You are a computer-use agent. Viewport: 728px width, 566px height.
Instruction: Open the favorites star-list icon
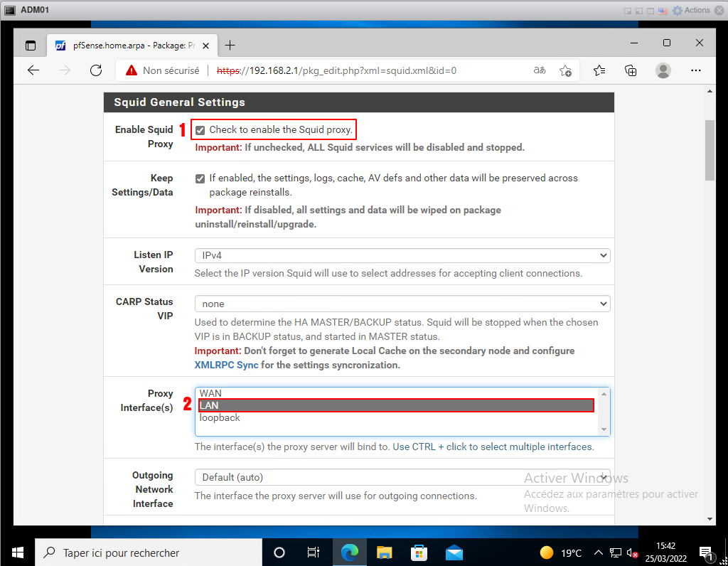(599, 70)
